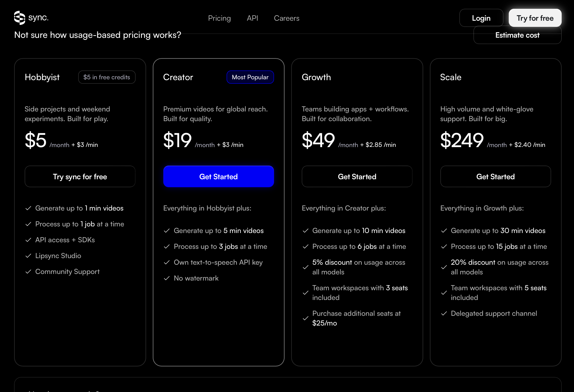Click Get Started on Scale plan
Screen dimensions: 574x392
coord(496,176)
